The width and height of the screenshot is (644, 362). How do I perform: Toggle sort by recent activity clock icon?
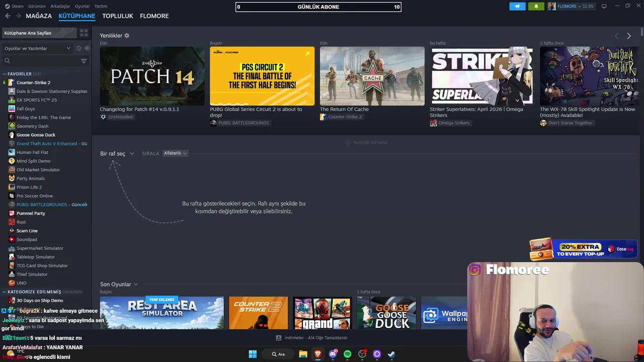click(x=78, y=48)
